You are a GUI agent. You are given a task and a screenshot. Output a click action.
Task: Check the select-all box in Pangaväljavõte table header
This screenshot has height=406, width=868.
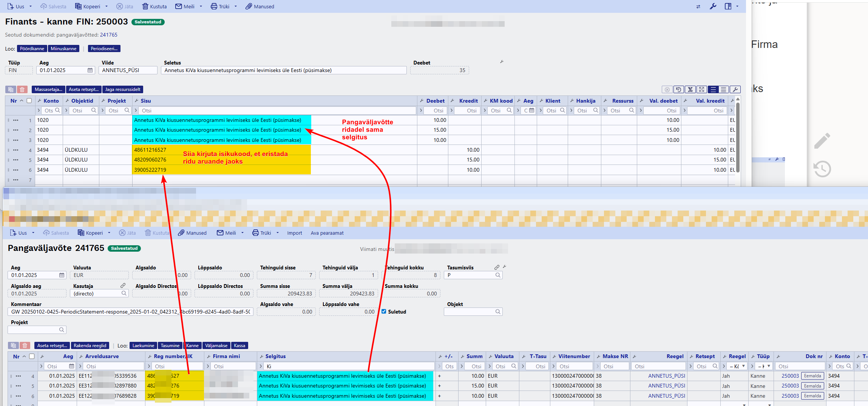pos(32,356)
